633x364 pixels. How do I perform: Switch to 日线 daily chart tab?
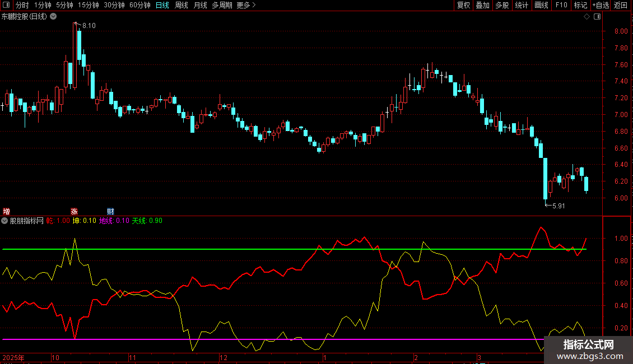coord(162,5)
